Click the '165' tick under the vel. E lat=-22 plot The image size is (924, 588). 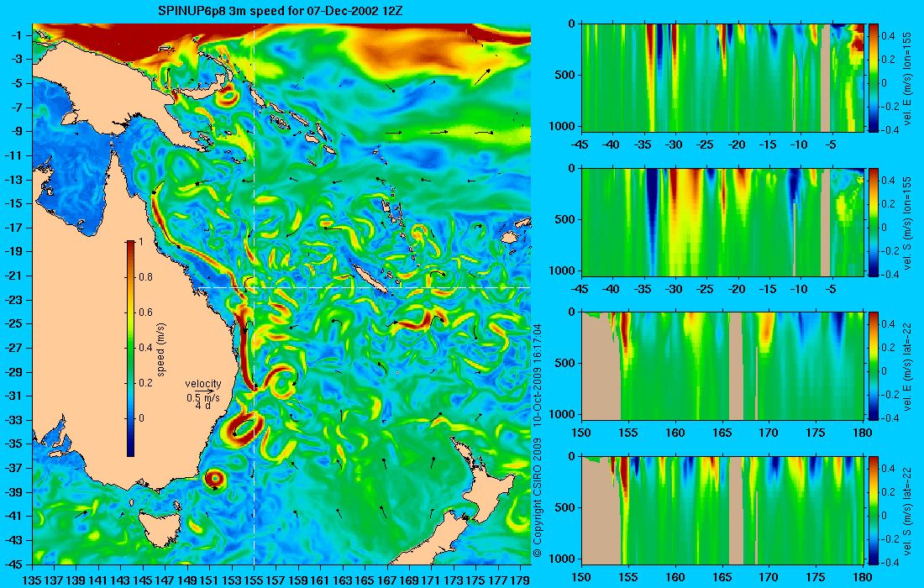coord(722,433)
